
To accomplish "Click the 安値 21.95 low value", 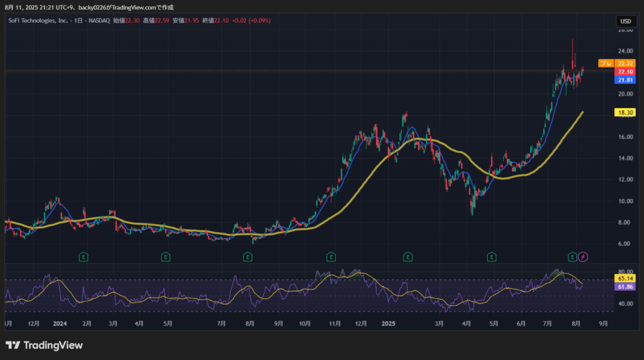I will pyautogui.click(x=186, y=21).
